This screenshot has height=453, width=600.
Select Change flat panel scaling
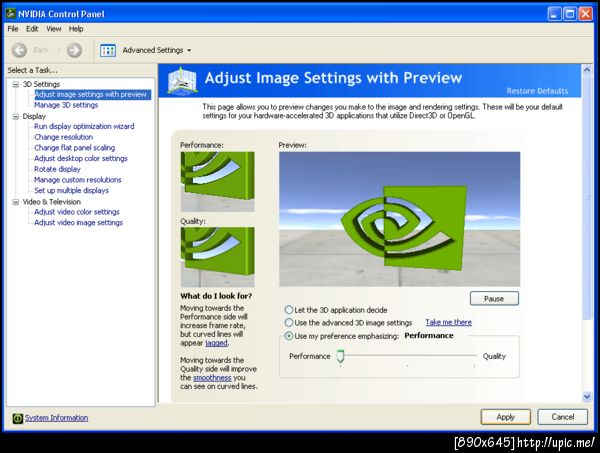point(75,148)
